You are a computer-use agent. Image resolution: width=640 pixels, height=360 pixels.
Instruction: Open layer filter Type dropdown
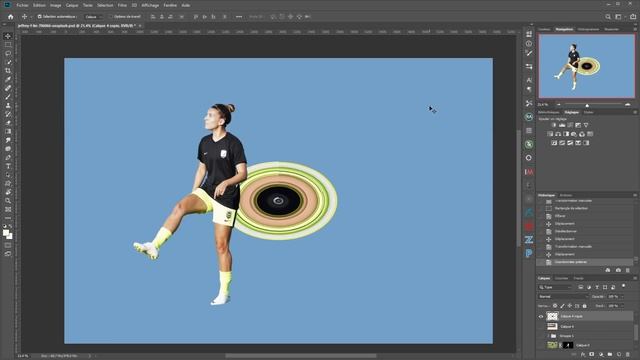[x=555, y=287]
